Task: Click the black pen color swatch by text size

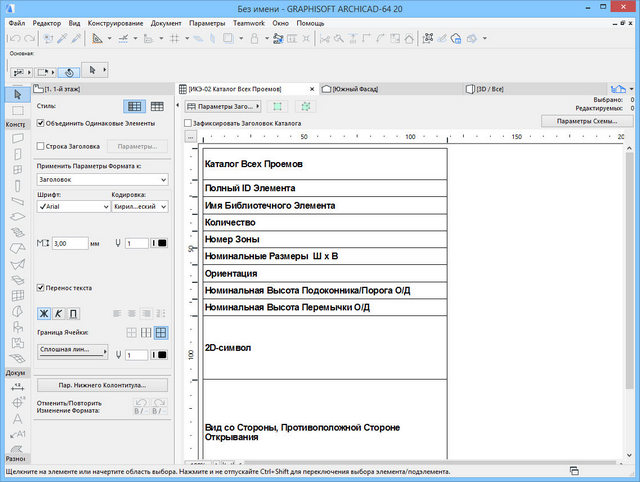Action: pyautogui.click(x=160, y=243)
